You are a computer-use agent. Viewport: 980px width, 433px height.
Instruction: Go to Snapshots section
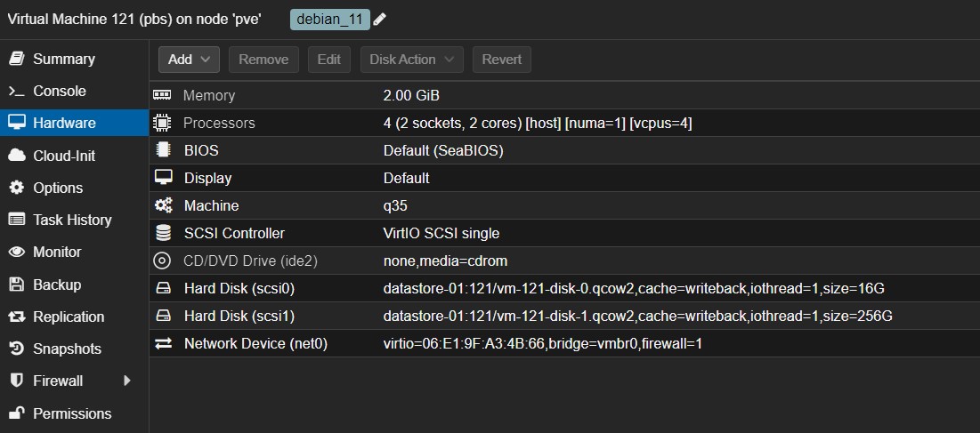pyautogui.click(x=67, y=349)
